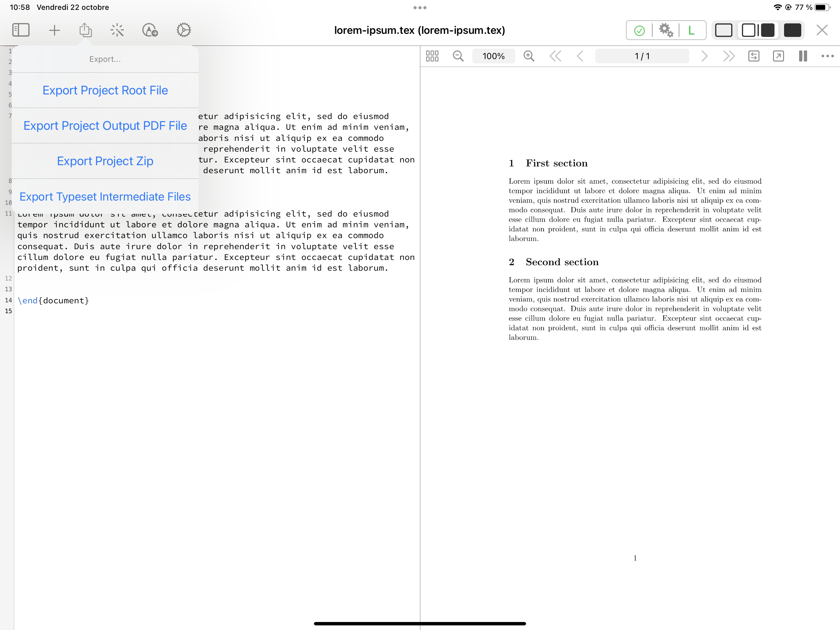Screen dimensions: 840x630
Task: Tap the share/export icon in toolbar
Action: (85, 30)
